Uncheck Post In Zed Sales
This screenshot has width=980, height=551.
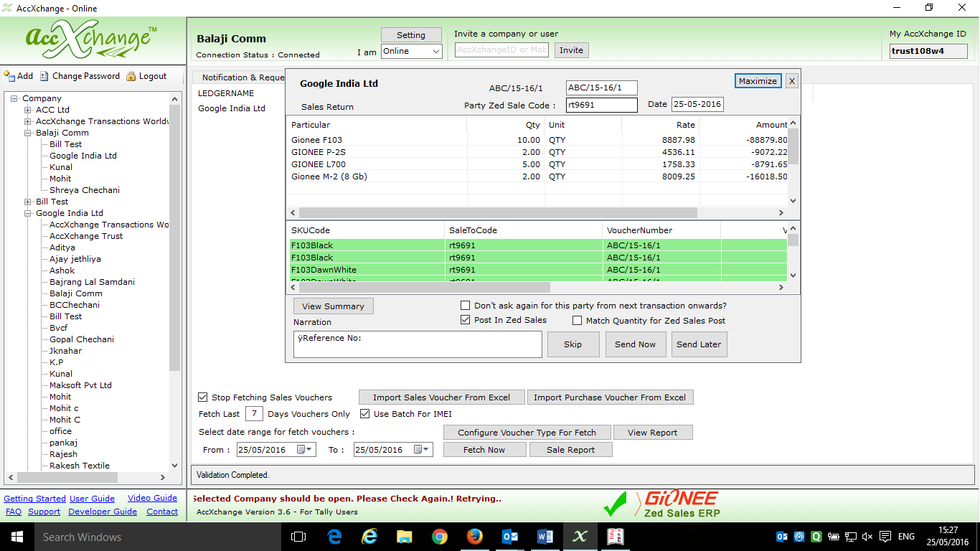point(466,320)
